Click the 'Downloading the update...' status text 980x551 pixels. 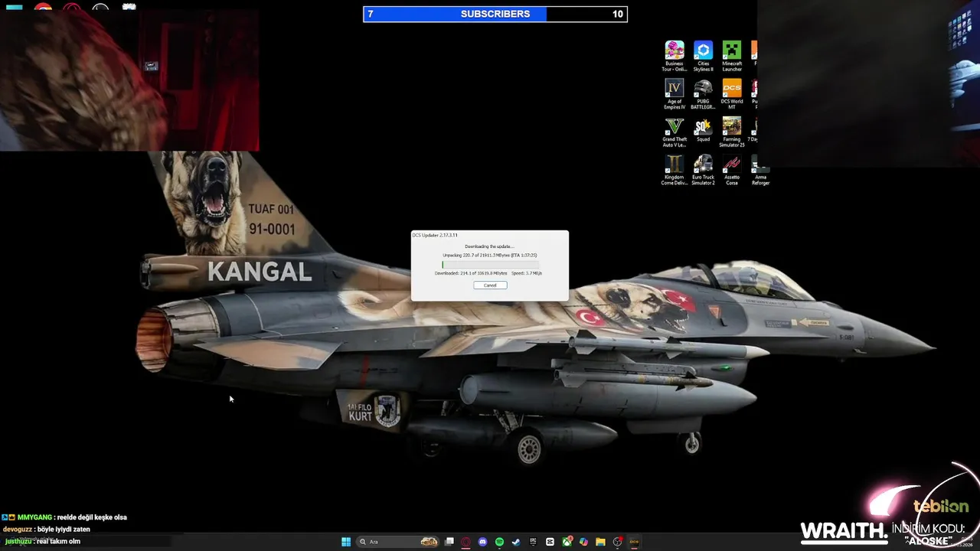pos(490,246)
